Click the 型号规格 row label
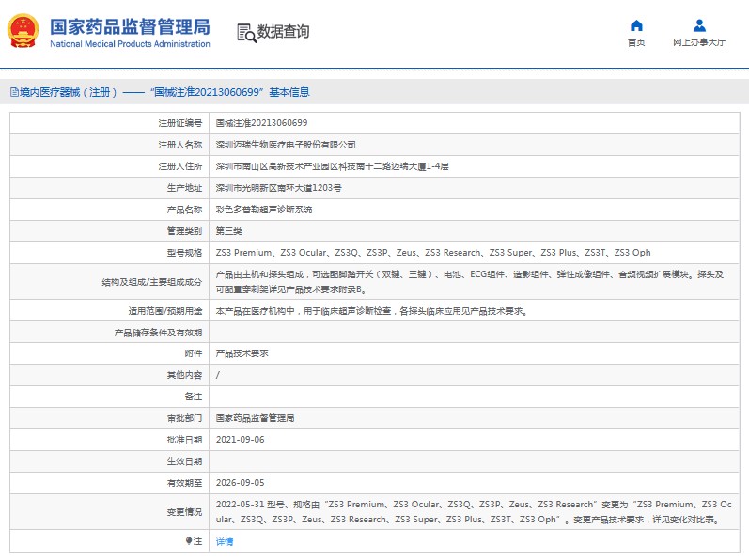 tap(184, 253)
